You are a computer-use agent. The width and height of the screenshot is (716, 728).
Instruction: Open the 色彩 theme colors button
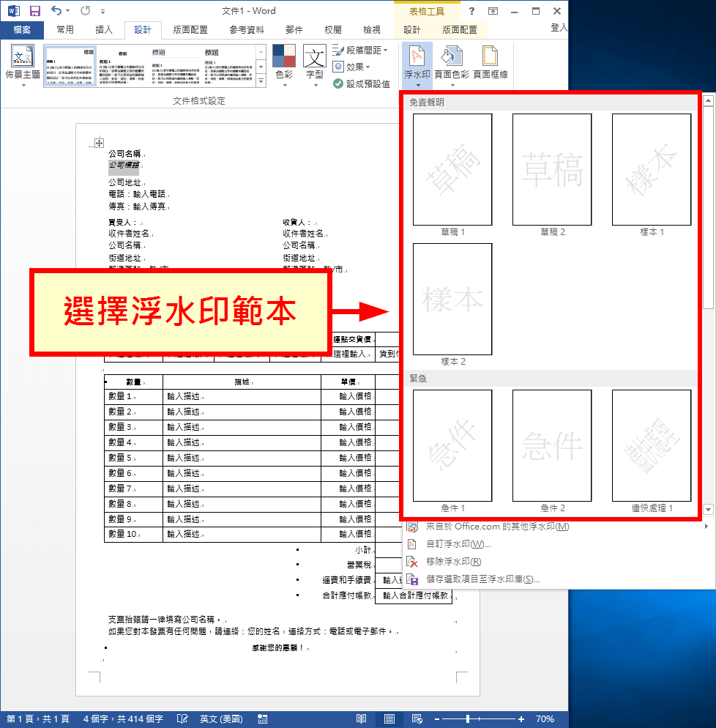point(283,64)
